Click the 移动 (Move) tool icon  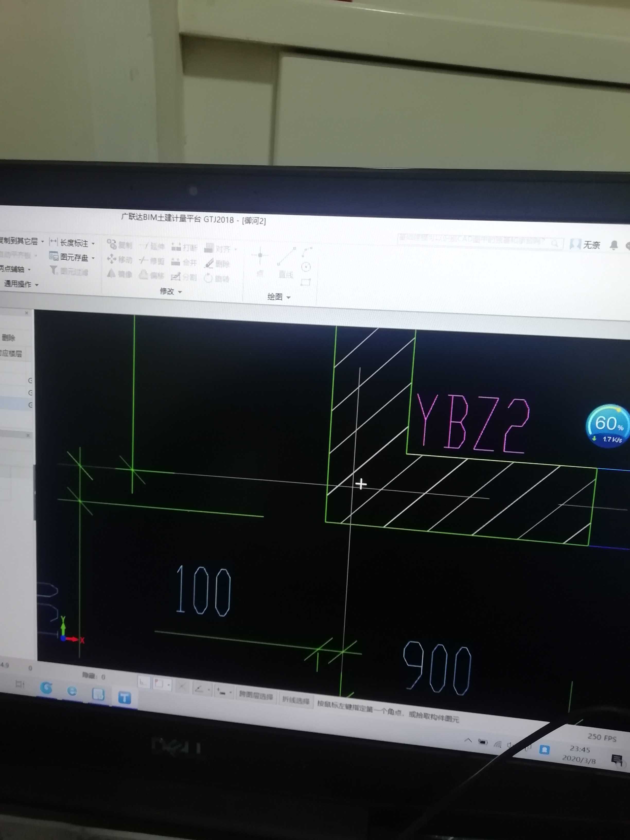click(x=112, y=259)
